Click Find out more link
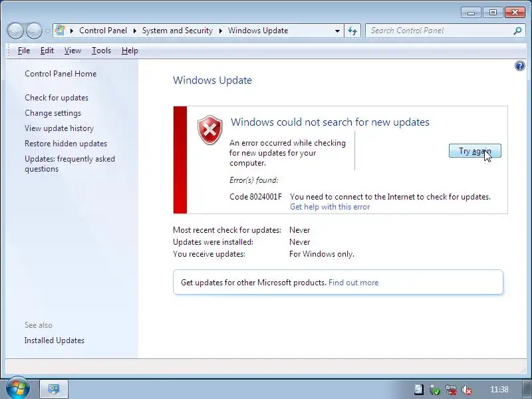The height and width of the screenshot is (399, 532). [353, 283]
